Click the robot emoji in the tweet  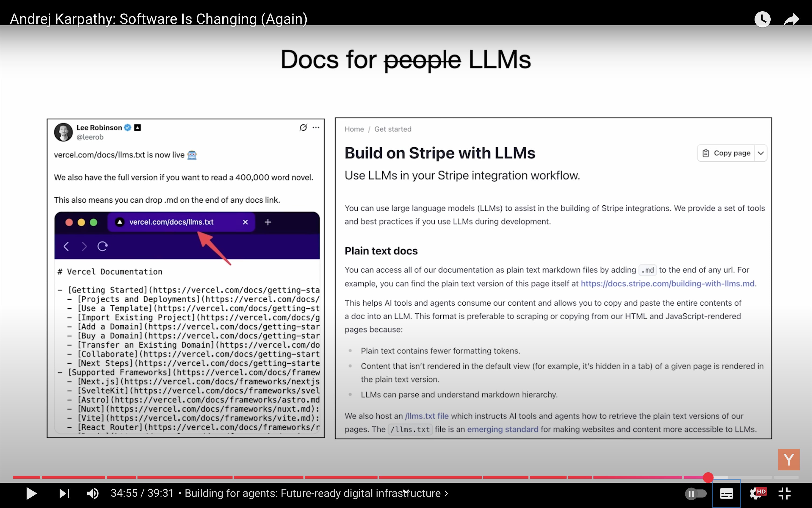(192, 155)
